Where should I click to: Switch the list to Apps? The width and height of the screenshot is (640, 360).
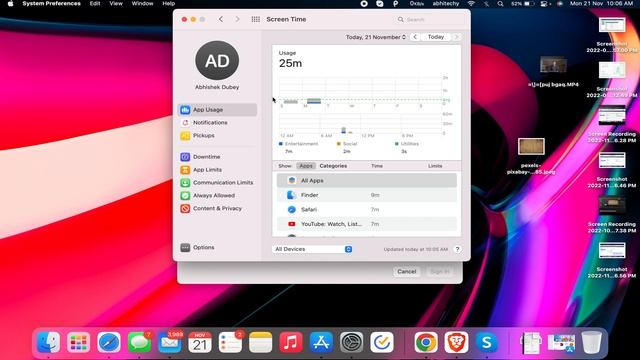306,166
